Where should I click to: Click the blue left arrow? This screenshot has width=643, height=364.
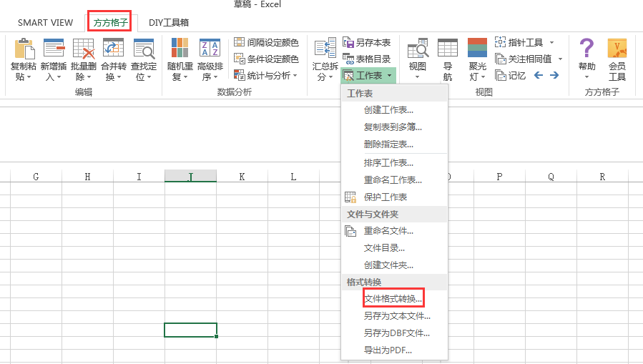click(x=539, y=75)
